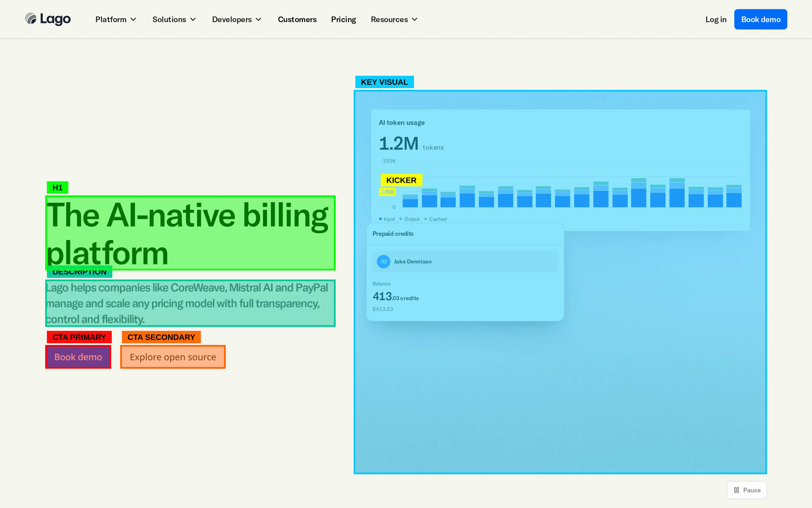812x508 pixels.
Task: Click the Cached legend item
Action: tap(436, 219)
